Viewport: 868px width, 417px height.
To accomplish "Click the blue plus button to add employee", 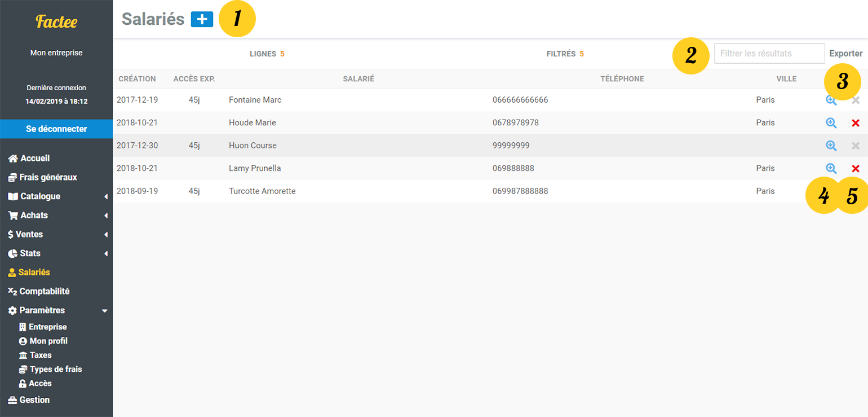I will point(202,19).
